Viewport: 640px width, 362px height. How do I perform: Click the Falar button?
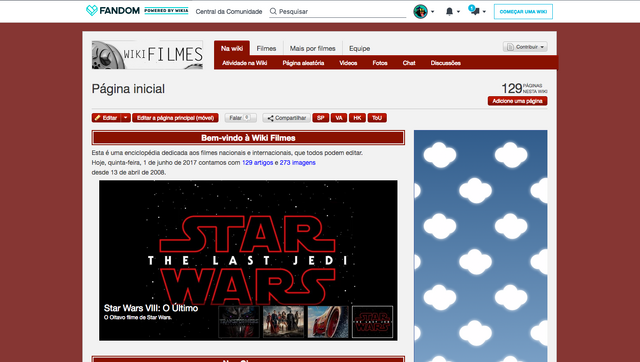(x=240, y=118)
